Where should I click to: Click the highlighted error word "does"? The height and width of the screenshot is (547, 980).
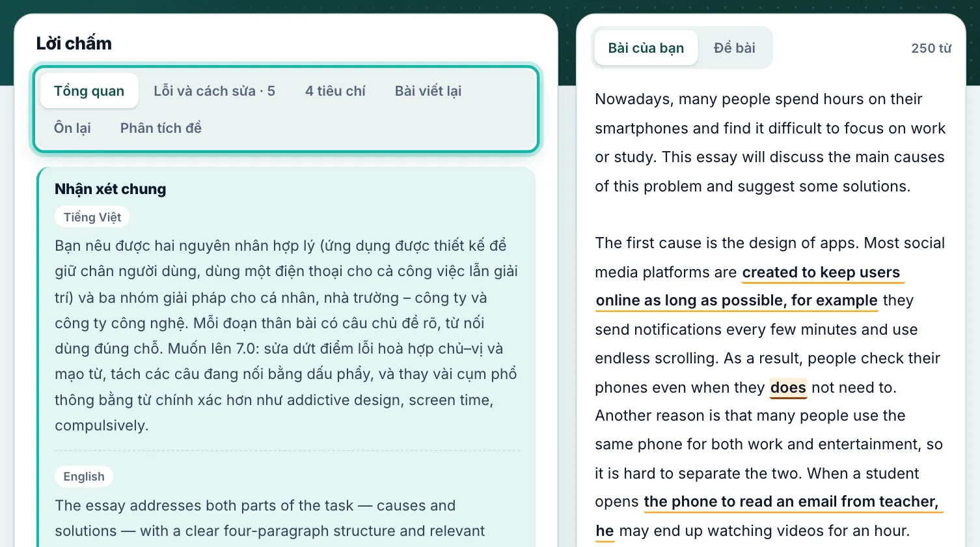788,387
